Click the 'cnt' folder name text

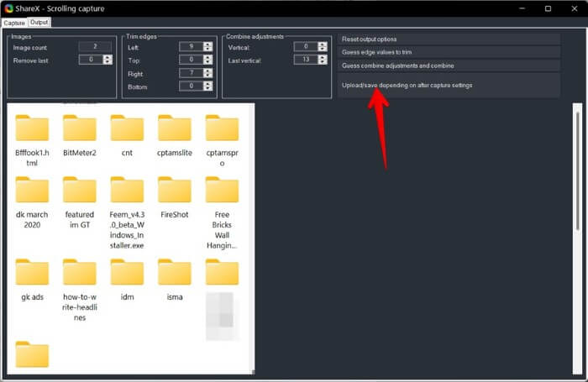(x=127, y=153)
